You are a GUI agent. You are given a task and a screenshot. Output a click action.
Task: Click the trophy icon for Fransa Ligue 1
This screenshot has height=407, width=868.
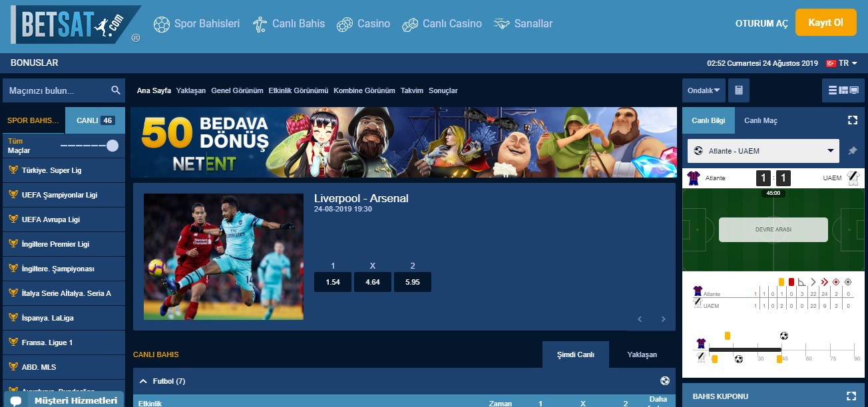point(13,342)
